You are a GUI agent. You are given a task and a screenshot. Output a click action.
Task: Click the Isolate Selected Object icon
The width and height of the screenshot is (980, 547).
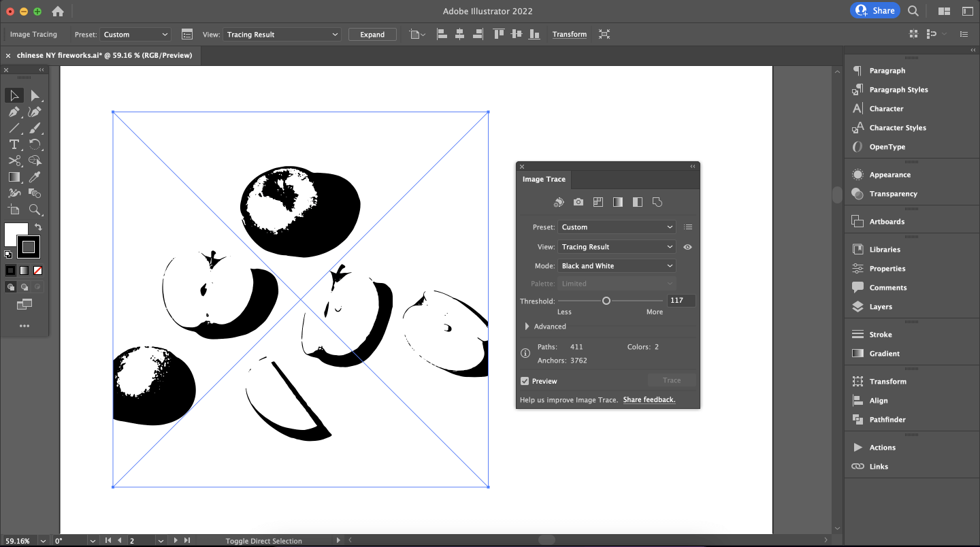(x=604, y=34)
